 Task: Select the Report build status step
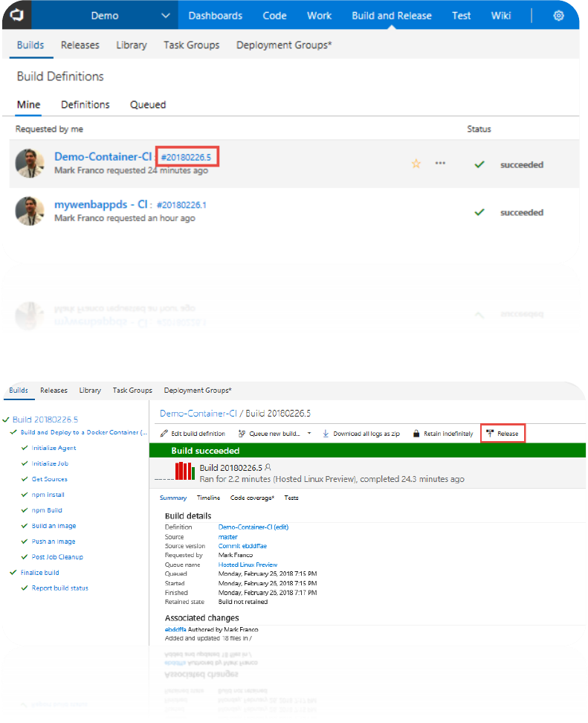click(x=60, y=588)
